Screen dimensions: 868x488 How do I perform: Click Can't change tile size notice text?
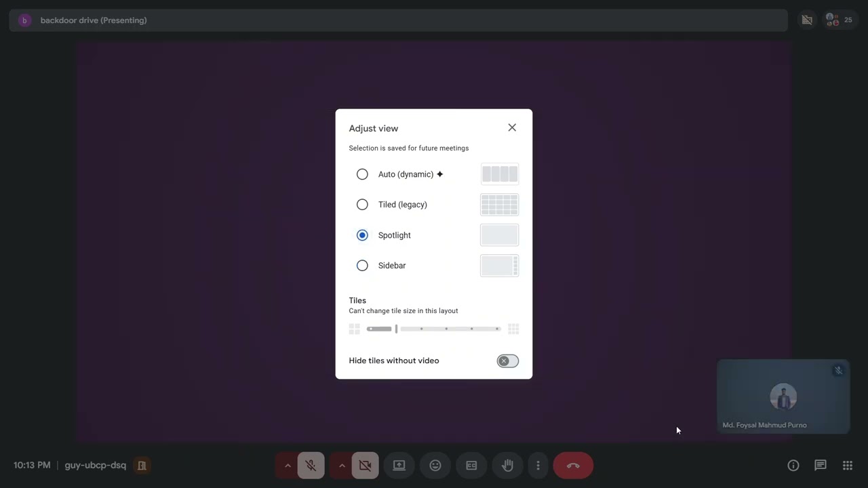(x=403, y=310)
